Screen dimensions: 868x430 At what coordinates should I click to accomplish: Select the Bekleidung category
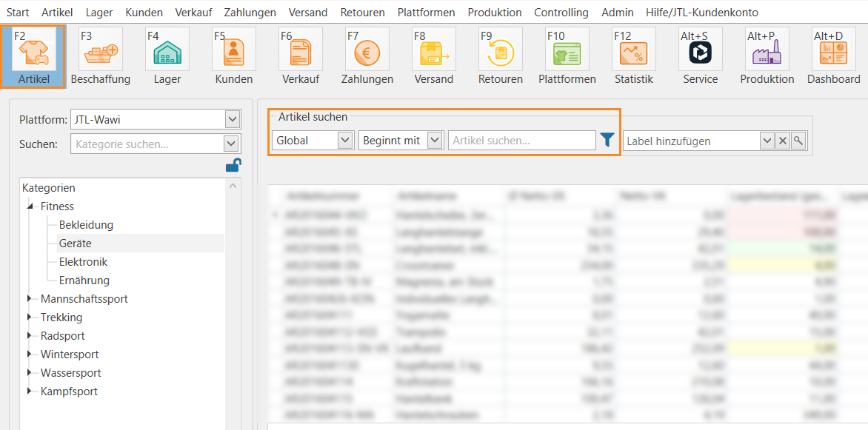pos(86,225)
